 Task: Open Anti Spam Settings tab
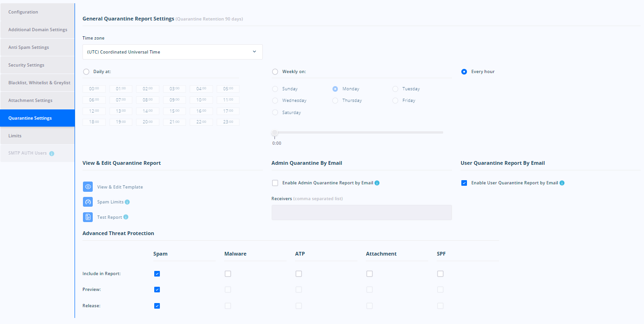tap(37, 47)
